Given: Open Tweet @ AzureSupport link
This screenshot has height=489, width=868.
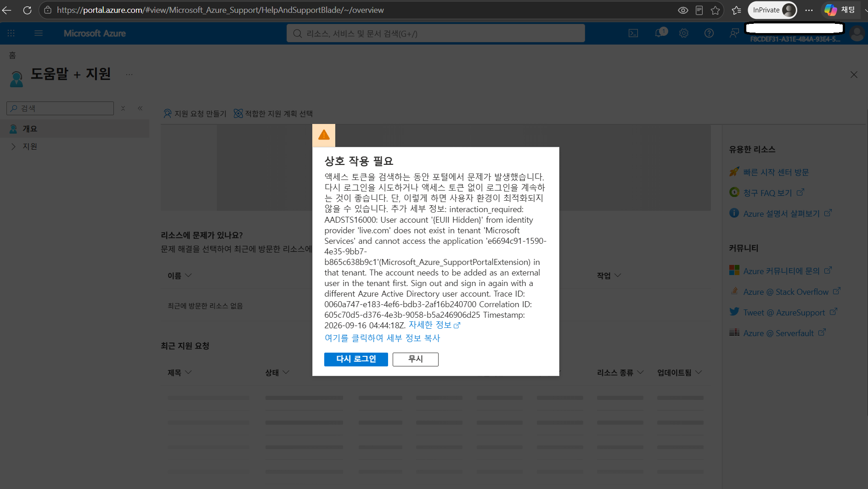Looking at the screenshot, I should coord(790,313).
